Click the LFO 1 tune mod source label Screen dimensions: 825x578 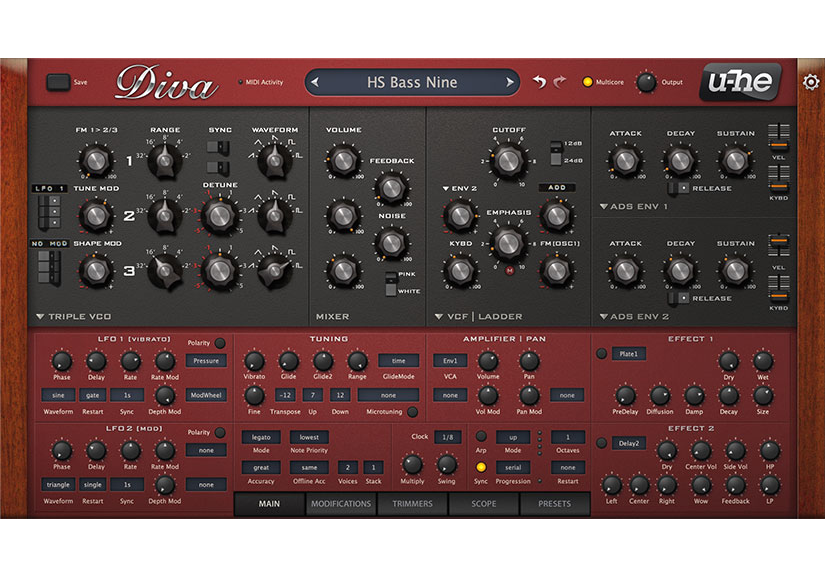(x=49, y=188)
